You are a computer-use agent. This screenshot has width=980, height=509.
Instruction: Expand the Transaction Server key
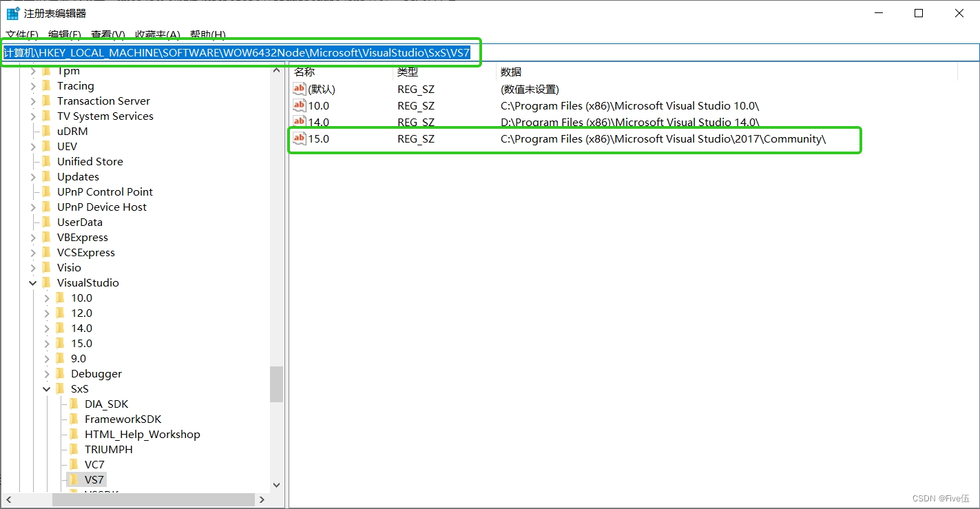tap(33, 101)
